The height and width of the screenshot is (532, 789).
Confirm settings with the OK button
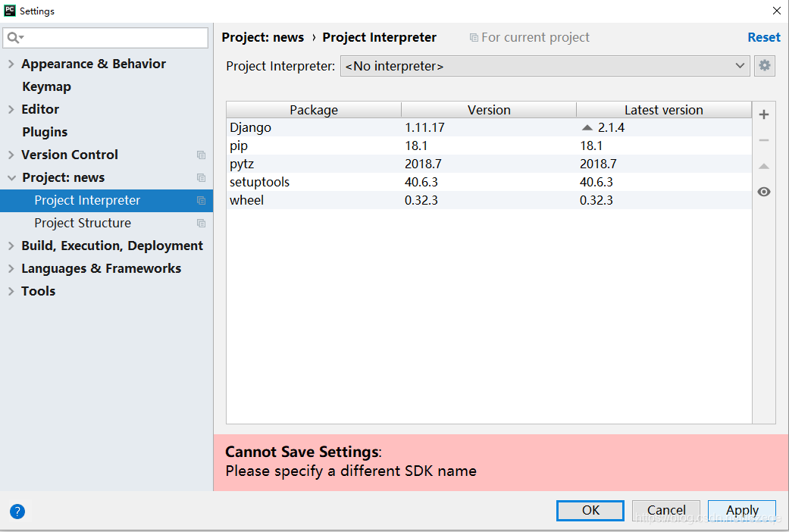click(590, 510)
